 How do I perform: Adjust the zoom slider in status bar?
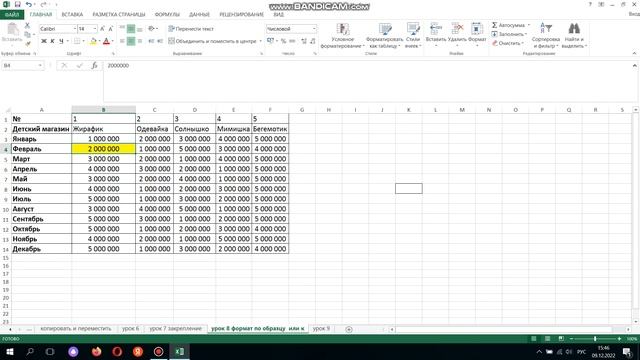[x=595, y=339]
